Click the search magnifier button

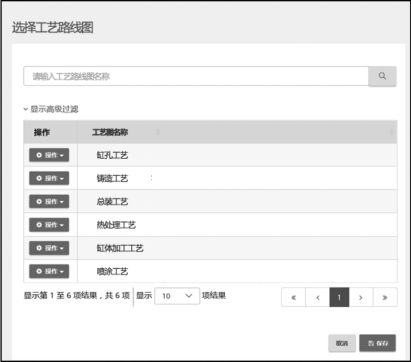pyautogui.click(x=382, y=76)
